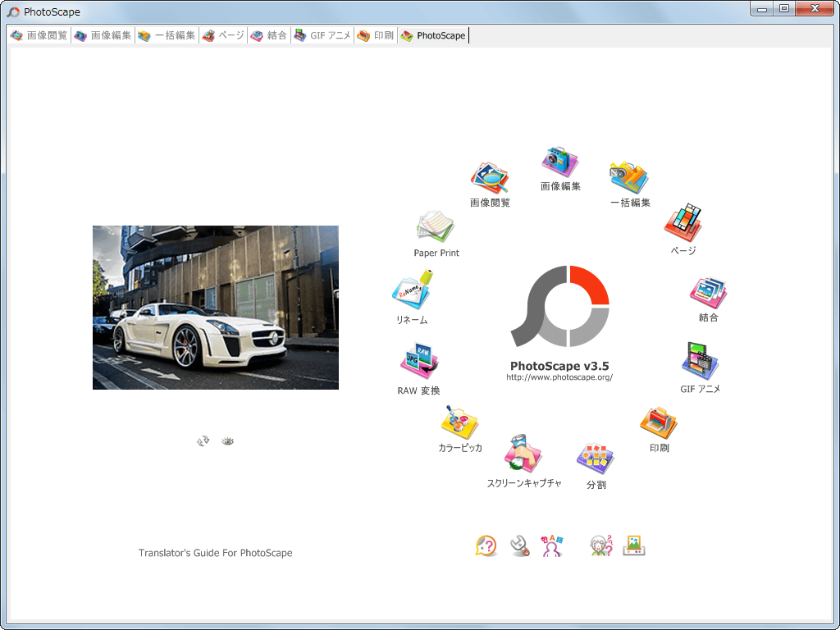Open the 一括編集 batch editor icon
The image size is (840, 630).
(x=629, y=178)
